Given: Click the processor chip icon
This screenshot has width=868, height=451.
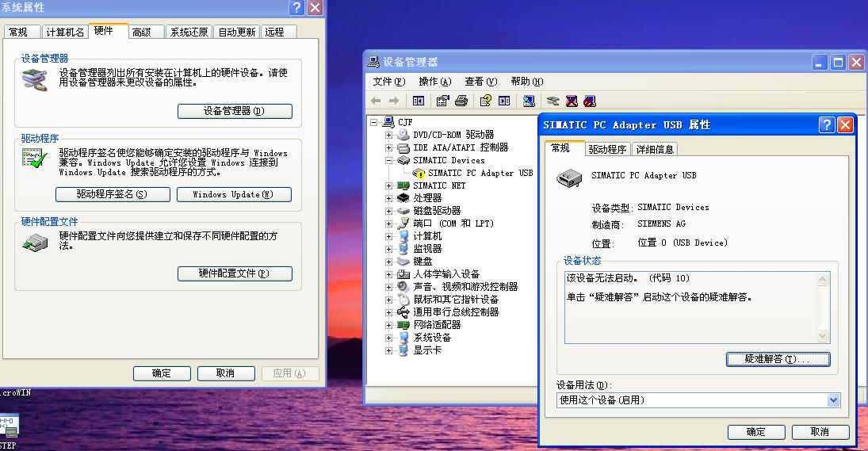Looking at the screenshot, I should 403,198.
